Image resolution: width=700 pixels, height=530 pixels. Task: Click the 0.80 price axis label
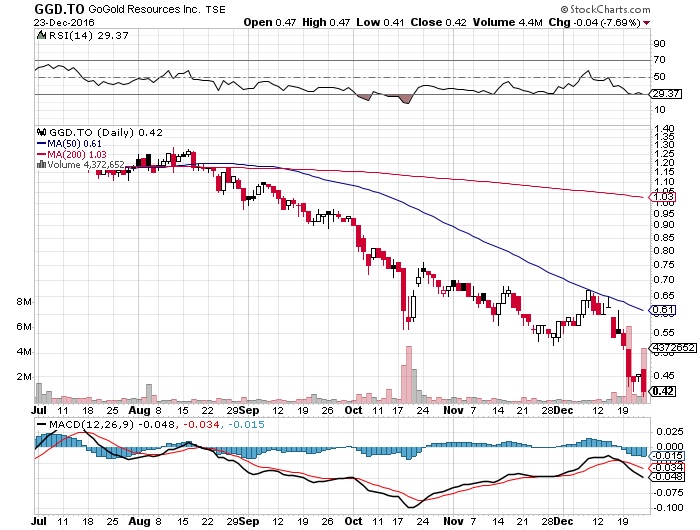[x=664, y=250]
